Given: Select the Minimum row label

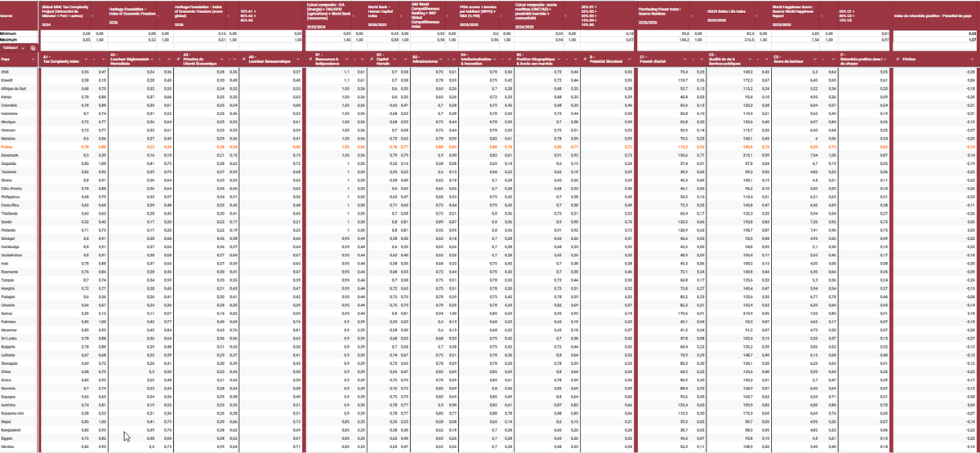Looking at the screenshot, I should [19, 33].
